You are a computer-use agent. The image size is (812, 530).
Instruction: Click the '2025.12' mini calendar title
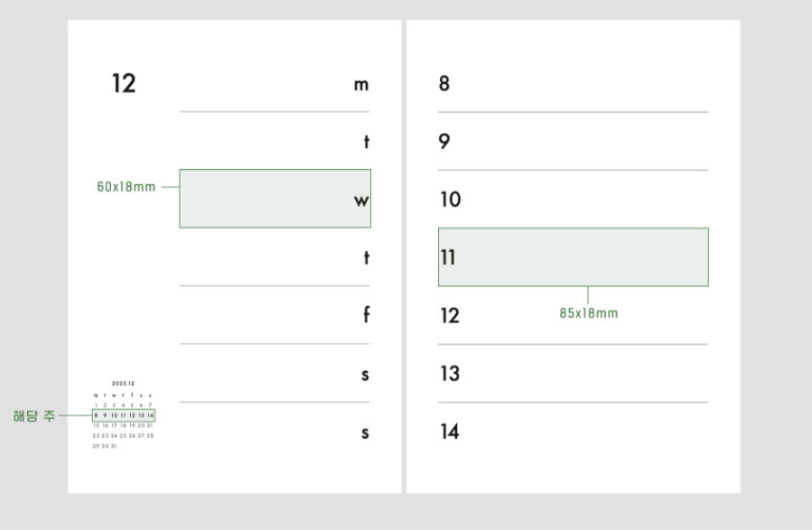(x=123, y=384)
